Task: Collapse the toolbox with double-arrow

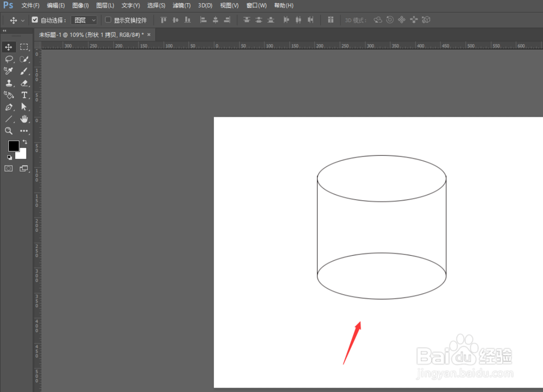Action: click(4, 31)
